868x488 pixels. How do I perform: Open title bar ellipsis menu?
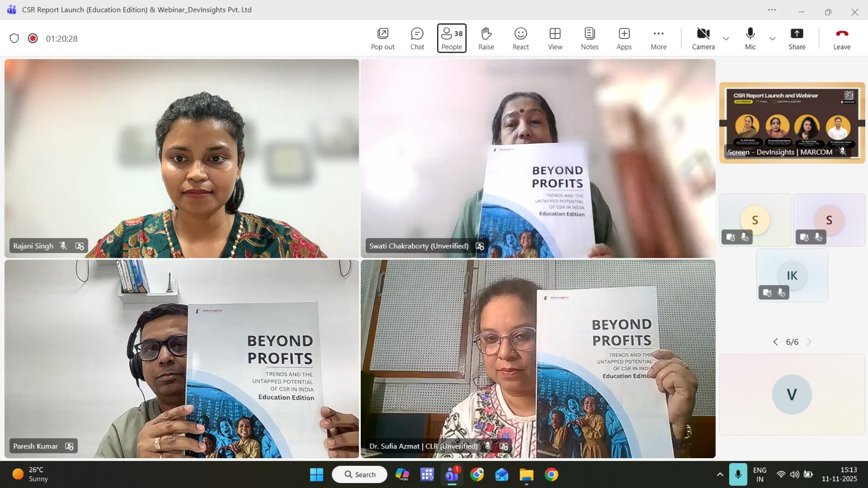[x=772, y=10]
